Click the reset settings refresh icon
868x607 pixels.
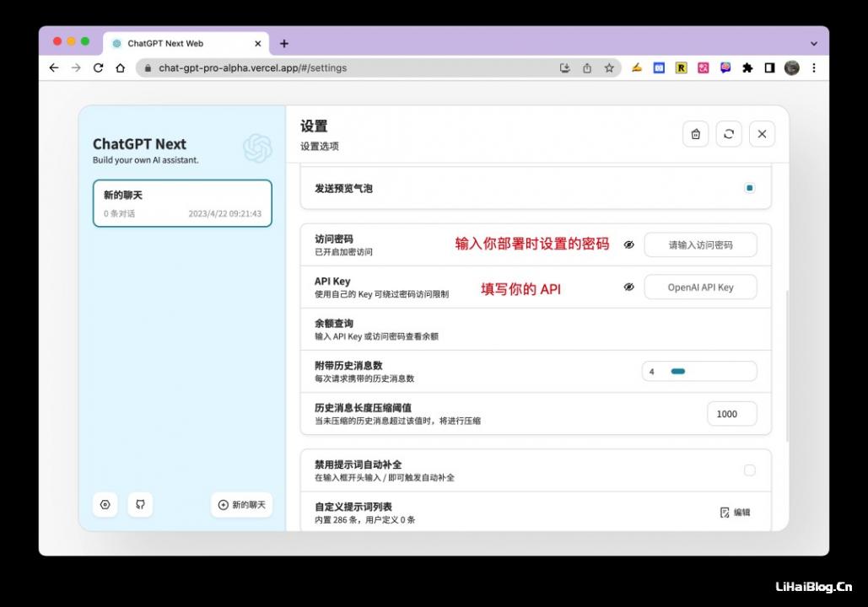[x=729, y=134]
